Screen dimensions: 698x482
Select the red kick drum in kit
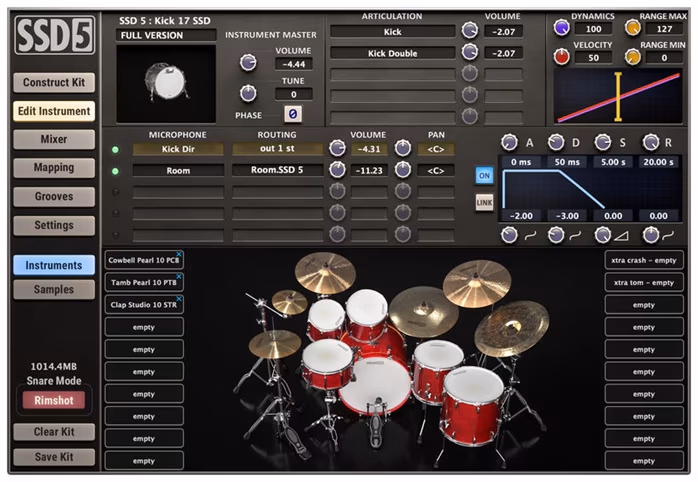pos(374,385)
